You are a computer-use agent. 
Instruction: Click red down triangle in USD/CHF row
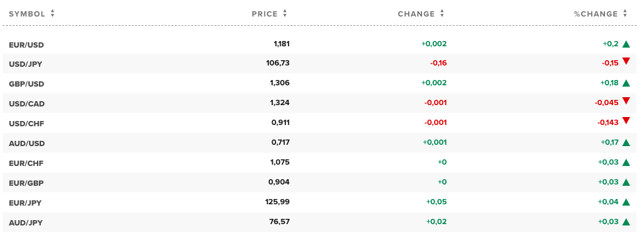pos(626,120)
